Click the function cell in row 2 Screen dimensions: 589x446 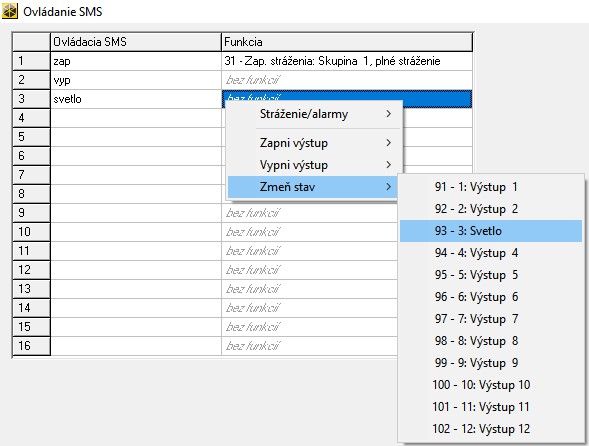coord(347,80)
